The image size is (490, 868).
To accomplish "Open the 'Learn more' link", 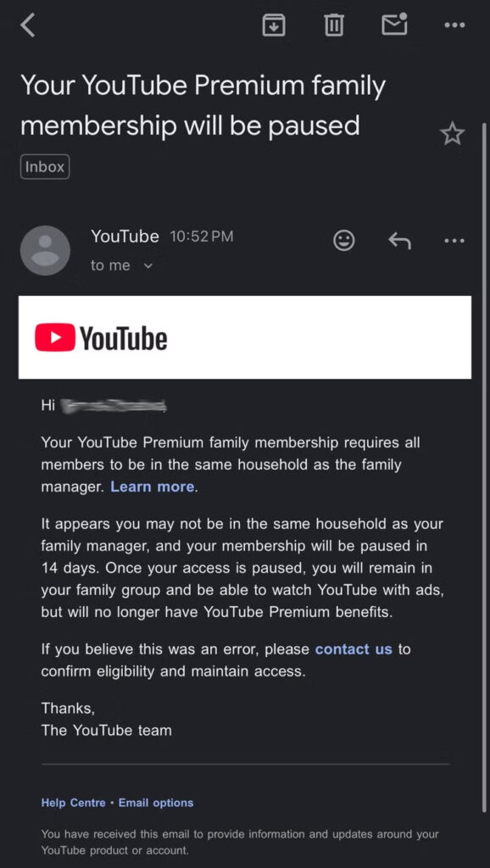I will point(152,487).
